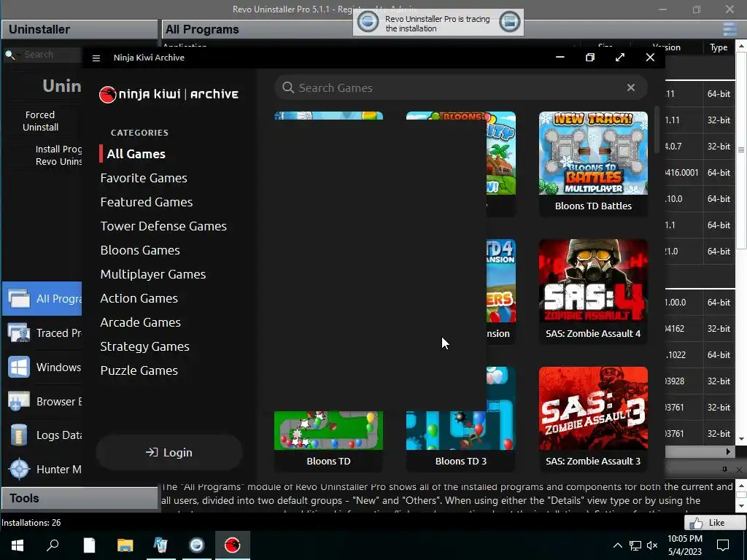Screen dimensions: 747x560
Task: Close the Revo description panel with X
Action: pos(739,470)
